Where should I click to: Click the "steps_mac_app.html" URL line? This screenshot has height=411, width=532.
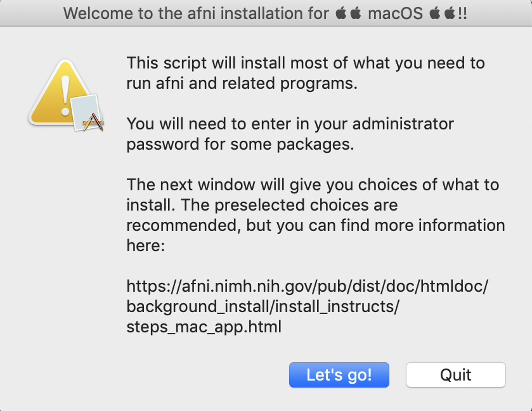pos(204,327)
